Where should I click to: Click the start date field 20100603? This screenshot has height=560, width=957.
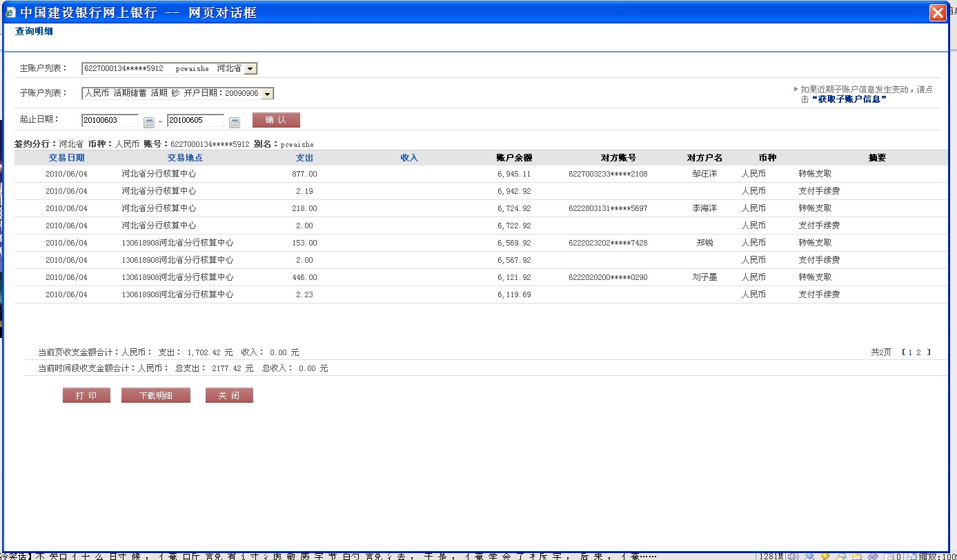pyautogui.click(x=110, y=121)
